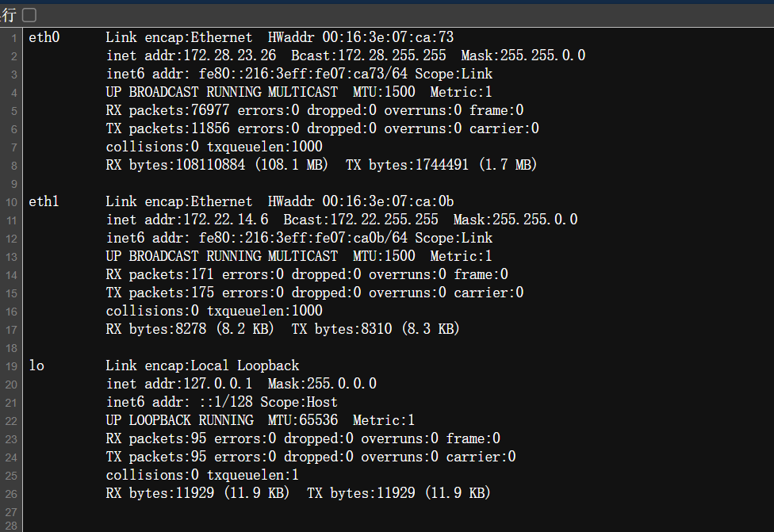Image resolution: width=774 pixels, height=532 pixels.
Task: Click the loopback address 127.0.0.1
Action: (x=218, y=384)
